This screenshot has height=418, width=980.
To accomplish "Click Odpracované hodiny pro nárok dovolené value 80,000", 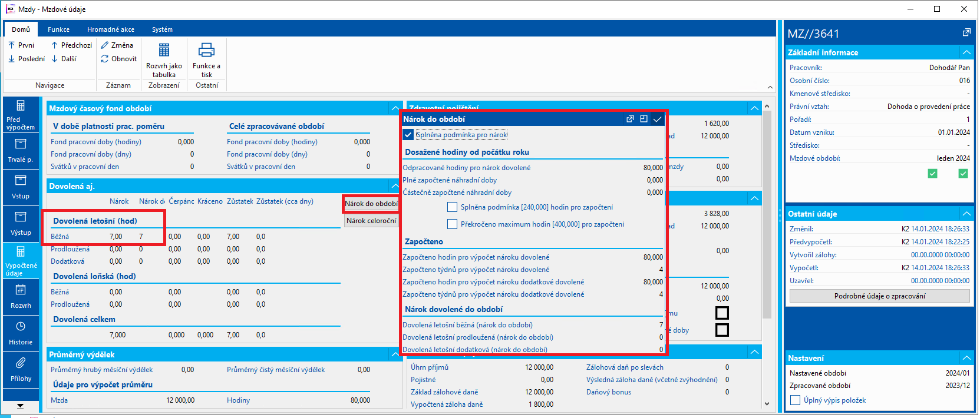I will pyautogui.click(x=653, y=168).
